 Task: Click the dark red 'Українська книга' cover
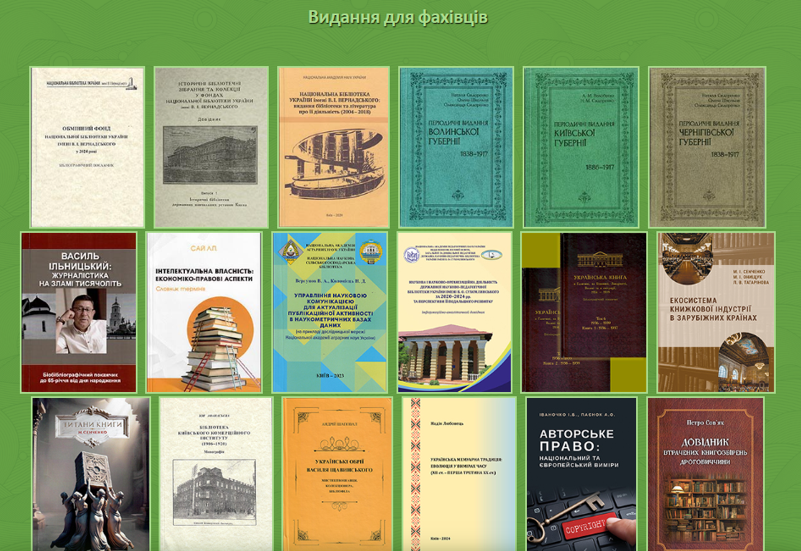coord(583,312)
